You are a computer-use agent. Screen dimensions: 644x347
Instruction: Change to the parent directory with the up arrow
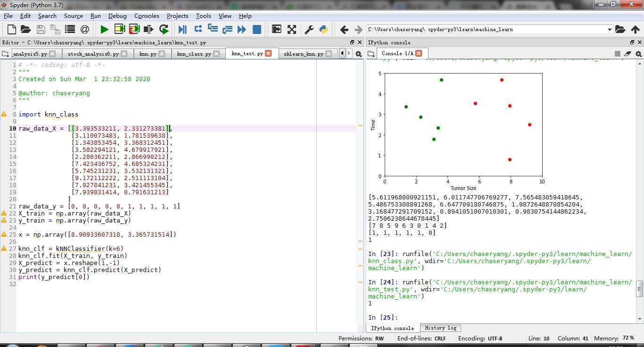pos(635,29)
